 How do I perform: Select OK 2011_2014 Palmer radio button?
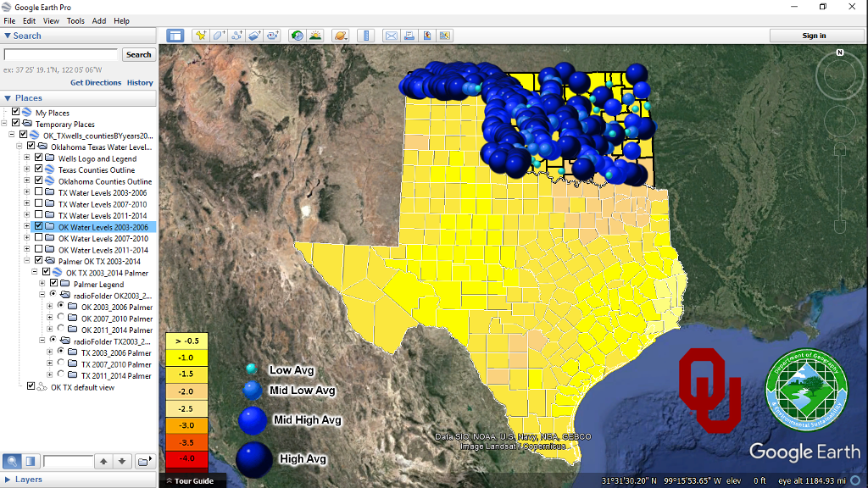pos(61,329)
